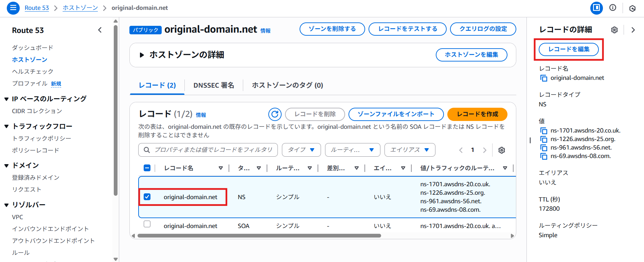Switch to レコード (2) tab
This screenshot has height=262, width=644.
pos(157,85)
